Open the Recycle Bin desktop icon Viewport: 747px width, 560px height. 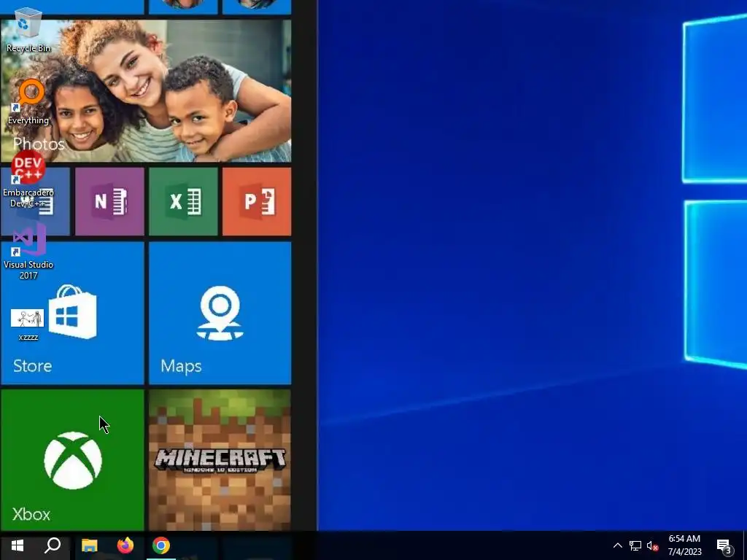28,29
